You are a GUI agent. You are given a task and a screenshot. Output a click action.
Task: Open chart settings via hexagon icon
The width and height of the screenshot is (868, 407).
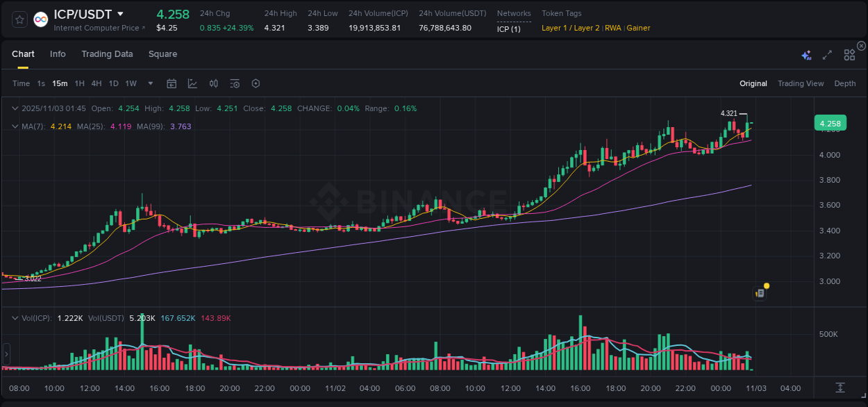point(256,83)
